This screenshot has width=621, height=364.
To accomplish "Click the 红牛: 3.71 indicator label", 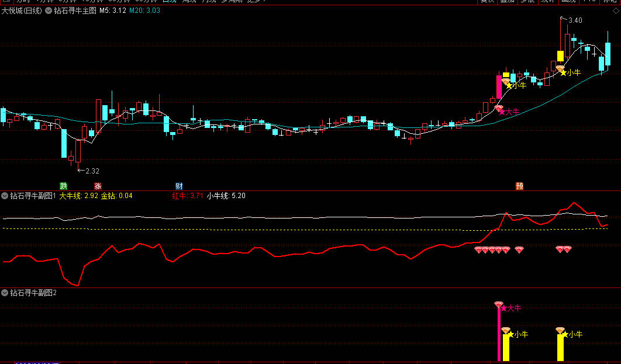I will 187,196.
